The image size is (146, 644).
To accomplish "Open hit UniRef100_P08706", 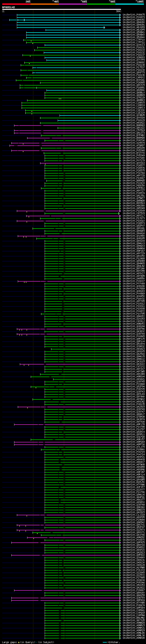I will (x=134, y=140).
